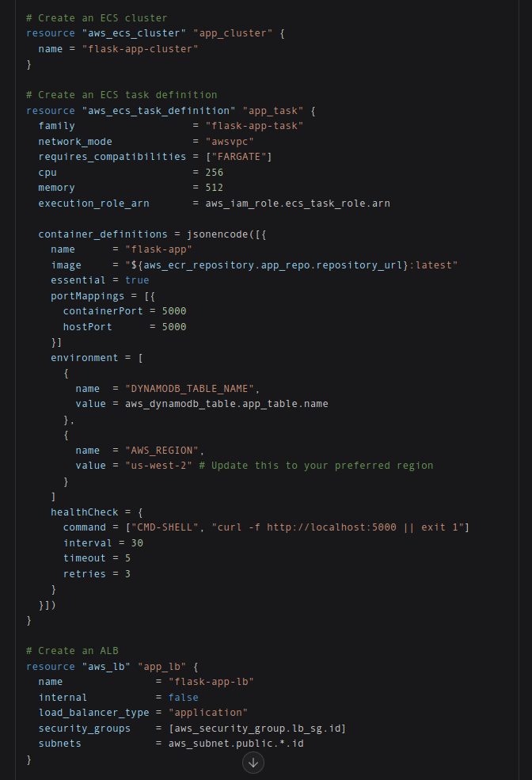Click the containerPort value 5000
Image resolution: width=532 pixels, height=780 pixels.
click(x=174, y=311)
